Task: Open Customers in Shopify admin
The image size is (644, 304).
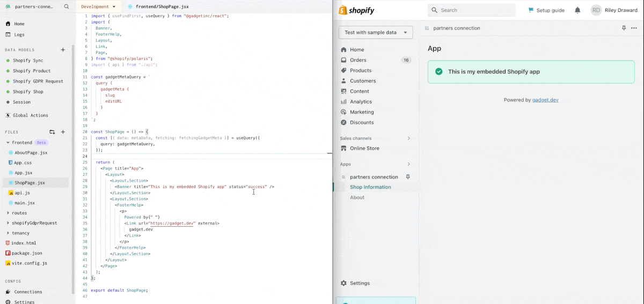Action: tap(363, 81)
